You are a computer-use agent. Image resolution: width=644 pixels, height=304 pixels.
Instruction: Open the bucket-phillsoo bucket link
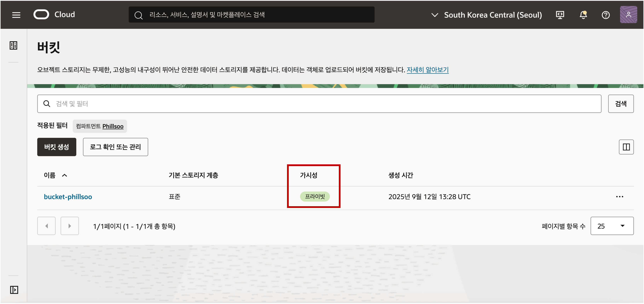(68, 197)
